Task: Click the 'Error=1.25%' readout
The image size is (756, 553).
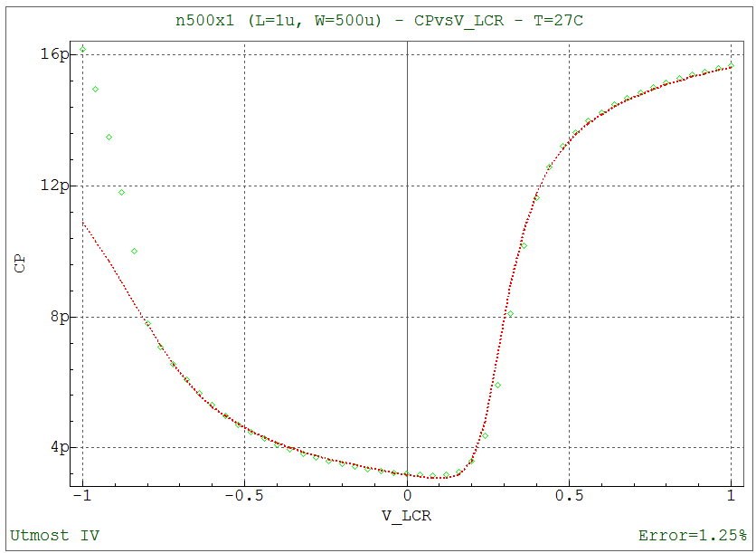Action: [693, 535]
